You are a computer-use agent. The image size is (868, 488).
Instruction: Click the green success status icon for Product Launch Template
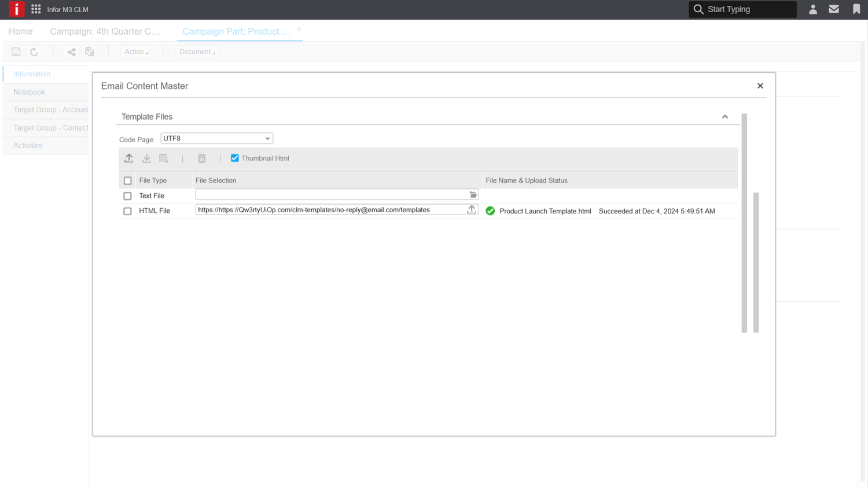click(490, 211)
